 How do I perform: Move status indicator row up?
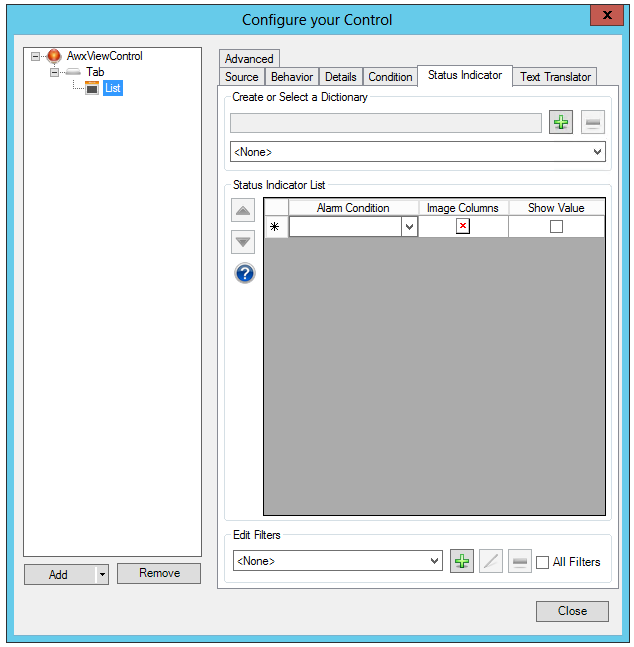click(x=244, y=211)
